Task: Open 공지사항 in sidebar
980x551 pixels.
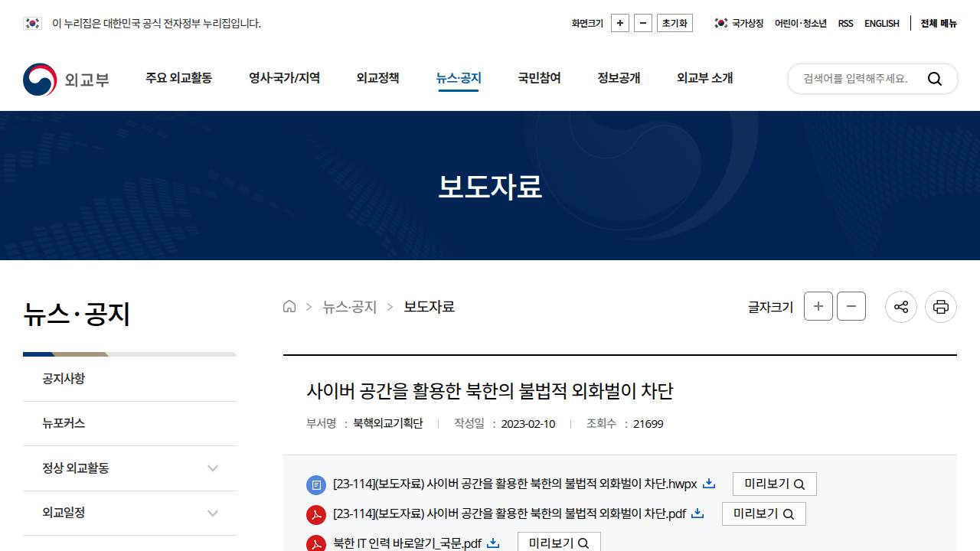Action: click(x=130, y=379)
